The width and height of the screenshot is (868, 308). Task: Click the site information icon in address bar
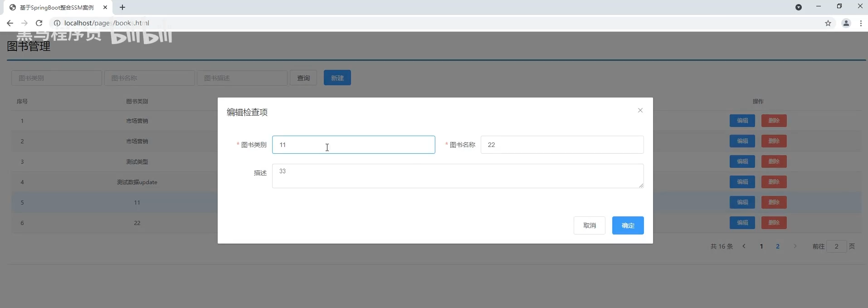tap(57, 23)
